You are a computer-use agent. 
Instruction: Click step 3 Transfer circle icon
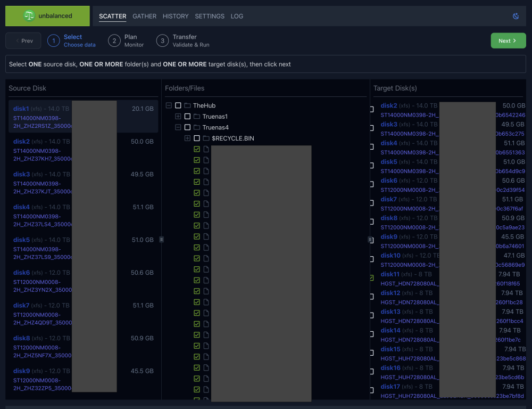coord(162,41)
